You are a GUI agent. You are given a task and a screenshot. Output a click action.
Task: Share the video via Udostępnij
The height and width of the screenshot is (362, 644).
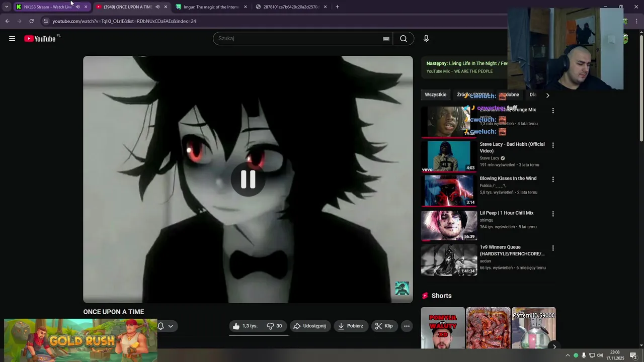pyautogui.click(x=310, y=326)
